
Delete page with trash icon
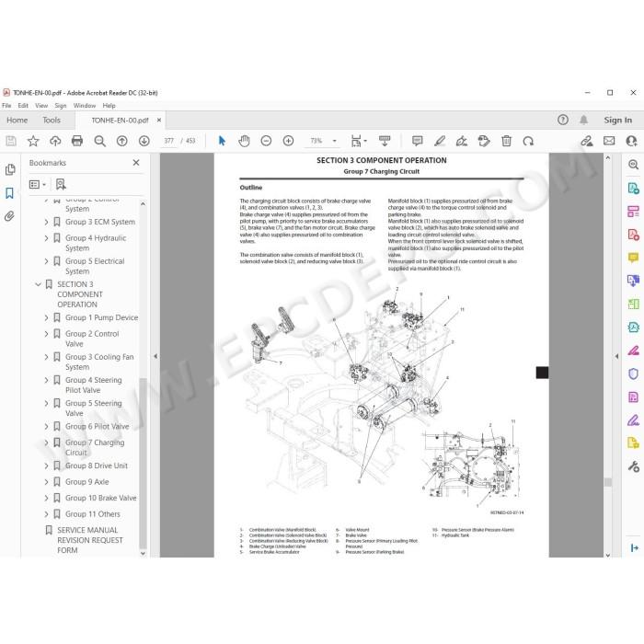[x=506, y=141]
